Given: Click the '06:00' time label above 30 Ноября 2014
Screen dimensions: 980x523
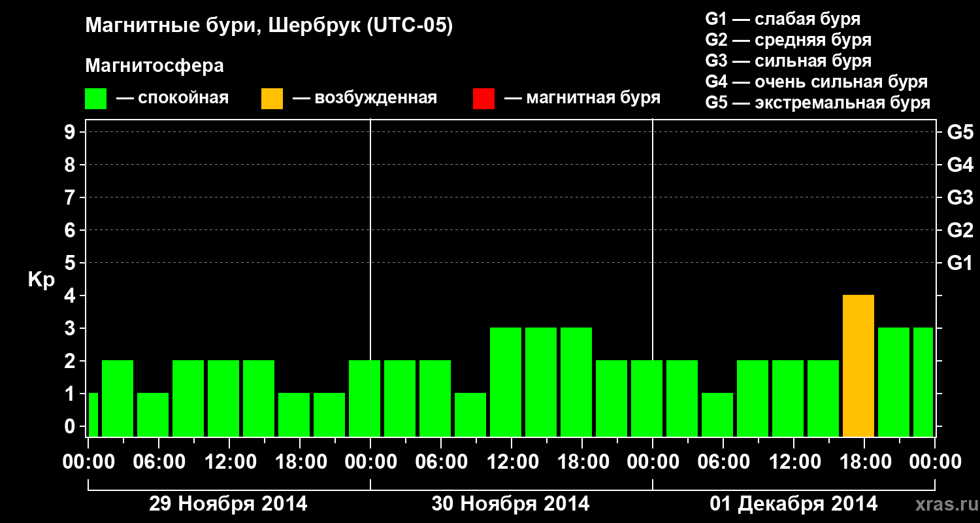Looking at the screenshot, I should coord(441,462).
